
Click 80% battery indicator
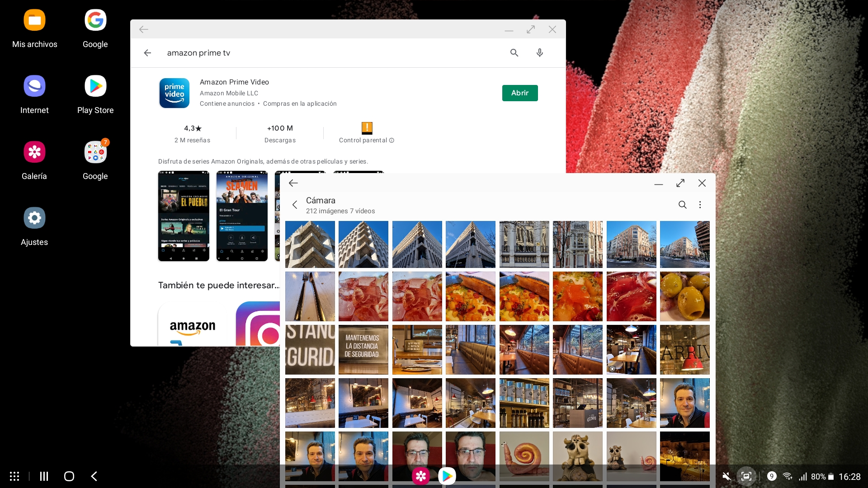822,477
